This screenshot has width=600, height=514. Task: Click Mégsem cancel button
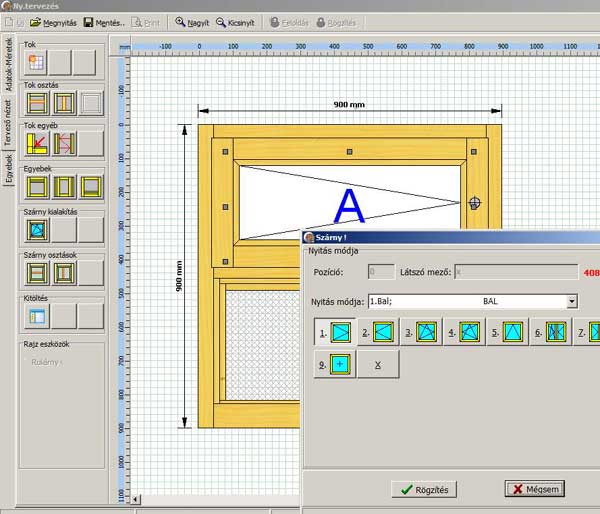535,489
